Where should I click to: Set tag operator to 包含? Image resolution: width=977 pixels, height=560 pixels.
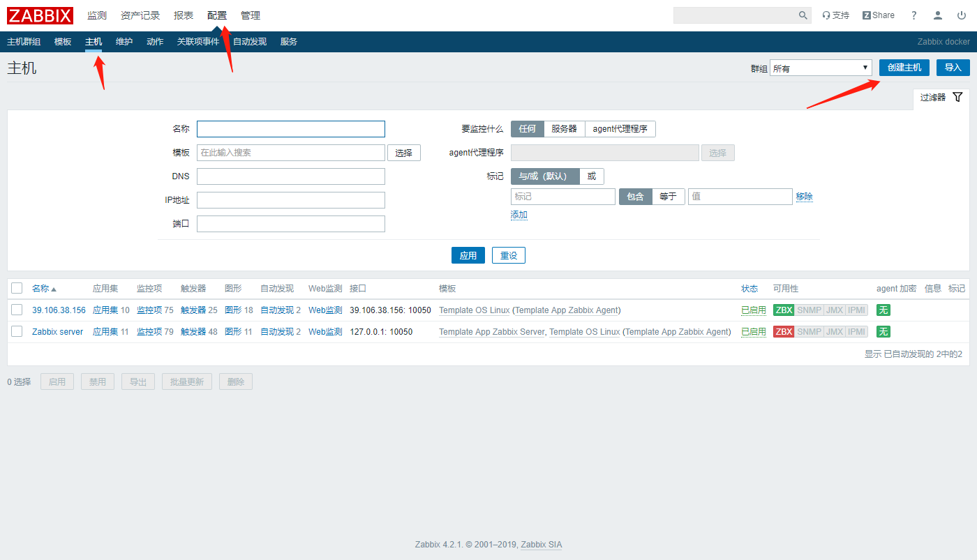tap(635, 197)
